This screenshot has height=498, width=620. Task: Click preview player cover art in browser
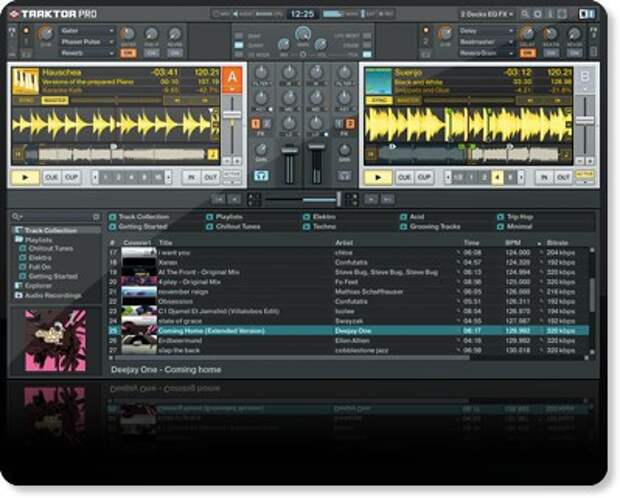coord(55,341)
